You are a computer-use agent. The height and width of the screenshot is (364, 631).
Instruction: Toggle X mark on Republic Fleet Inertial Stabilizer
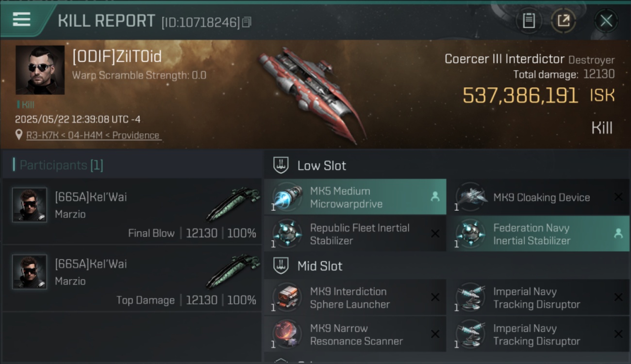435,234
